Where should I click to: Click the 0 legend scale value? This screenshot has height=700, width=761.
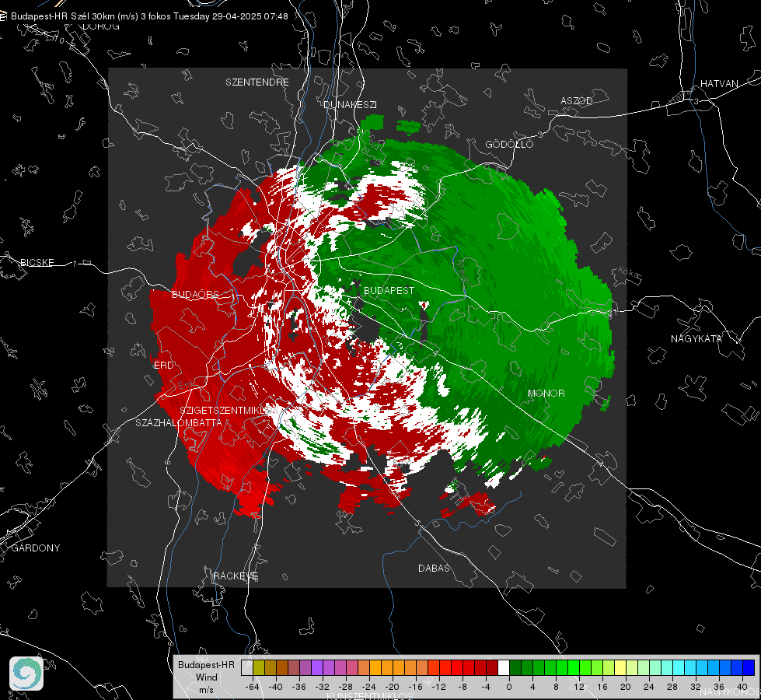click(x=508, y=687)
